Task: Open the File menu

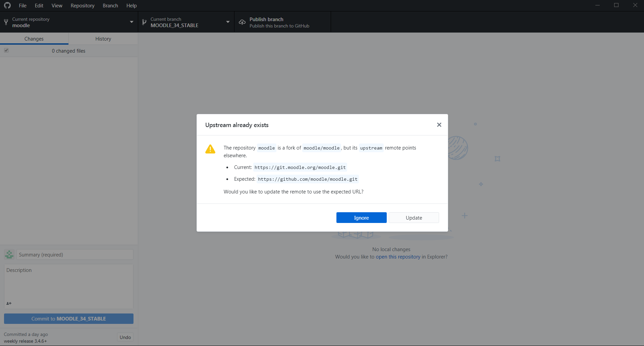Action: (x=22, y=6)
